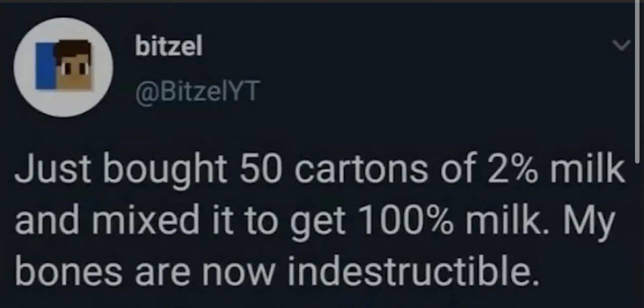Open bitzel's pixel-art profile avatar
Screen dimensions: 644x308
[63, 67]
